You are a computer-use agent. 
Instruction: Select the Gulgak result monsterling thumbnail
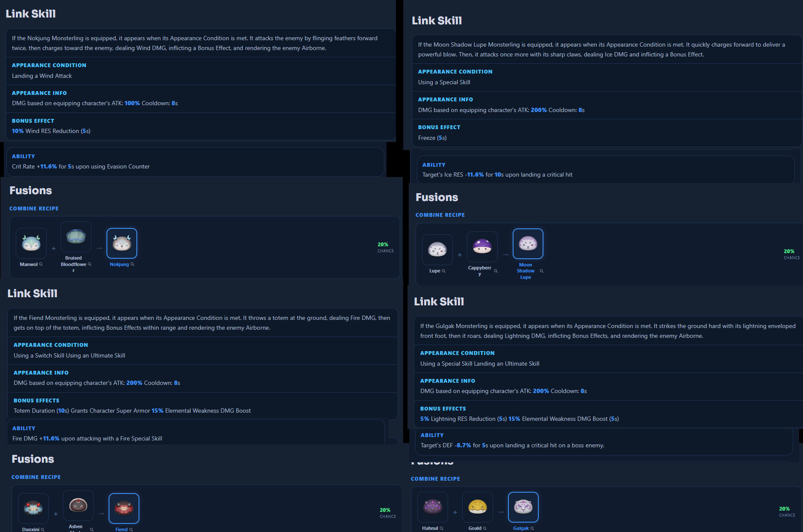(x=523, y=507)
